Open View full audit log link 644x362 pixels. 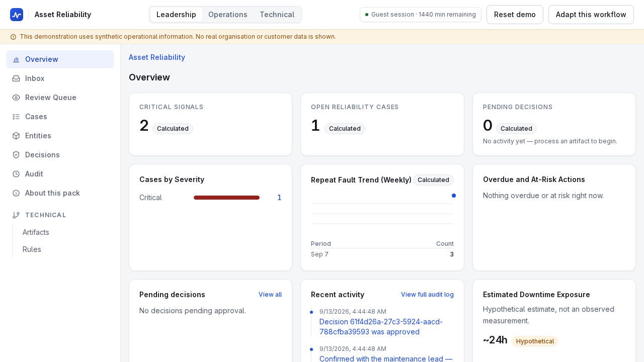pos(427,295)
